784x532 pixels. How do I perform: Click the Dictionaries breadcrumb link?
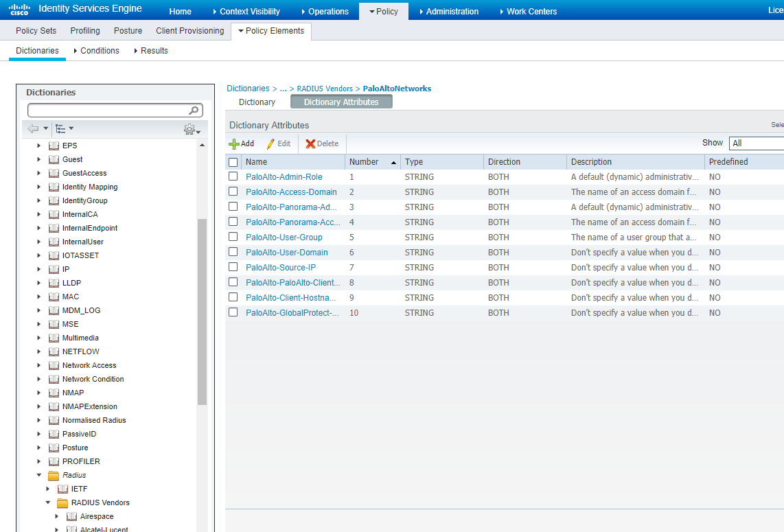(248, 89)
